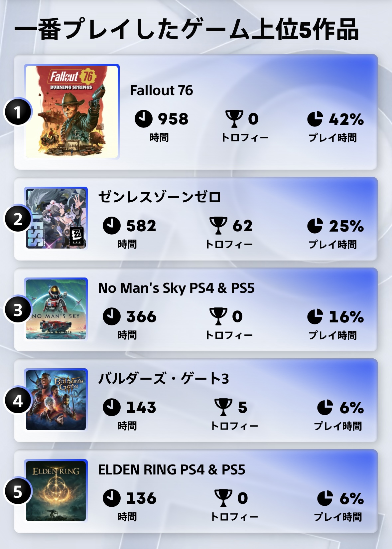Open the Baldur's Gate 3 cover thumbnail
392x549 pixels.
coord(56,400)
